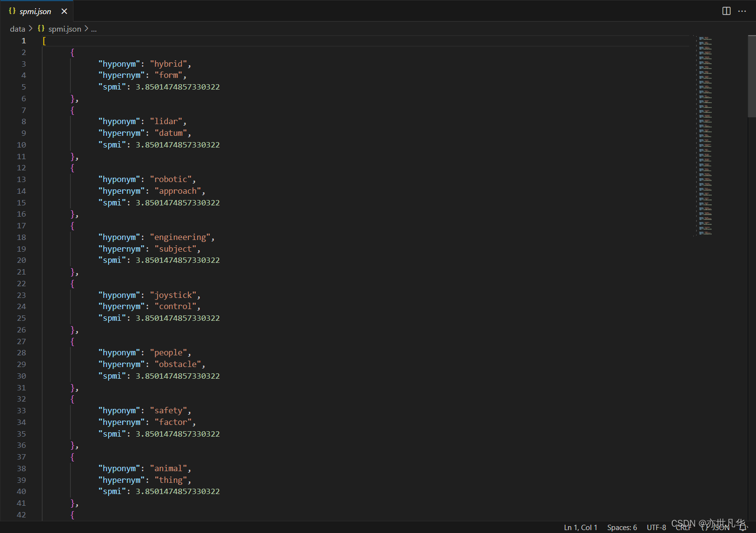
Task: Place cursor at opening bracket on line 1
Action: point(44,41)
